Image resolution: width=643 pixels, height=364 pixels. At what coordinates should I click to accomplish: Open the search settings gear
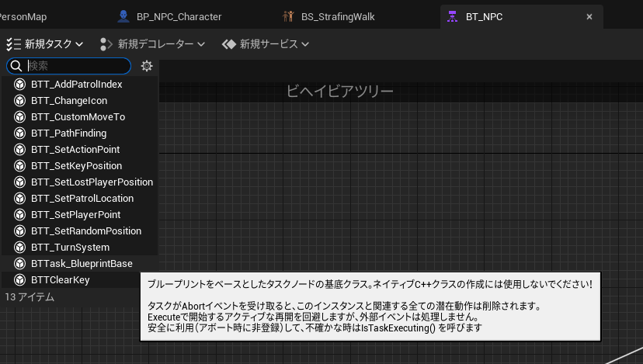147,66
